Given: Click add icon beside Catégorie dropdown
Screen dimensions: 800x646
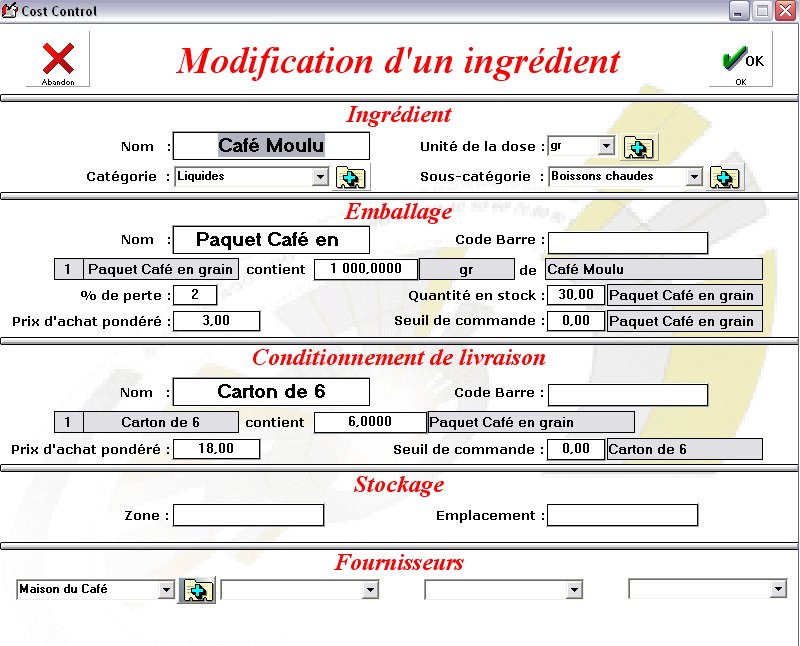Looking at the screenshot, I should pos(351,177).
